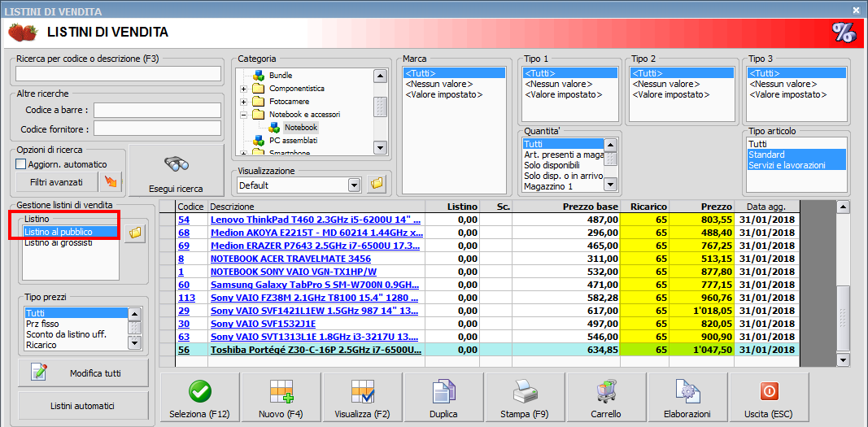This screenshot has width=868, height=427.
Task: Select <Valore impostato> in Tipo 3
Action: tap(788, 94)
